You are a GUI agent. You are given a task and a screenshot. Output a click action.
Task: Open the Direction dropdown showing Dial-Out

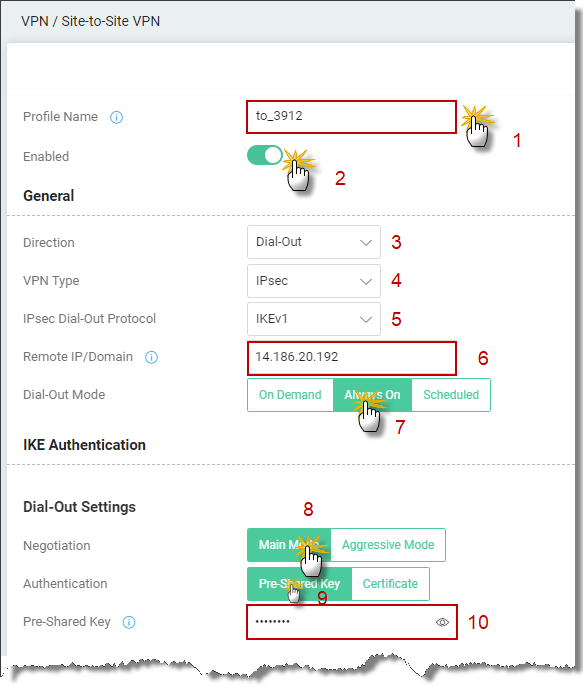click(x=314, y=242)
